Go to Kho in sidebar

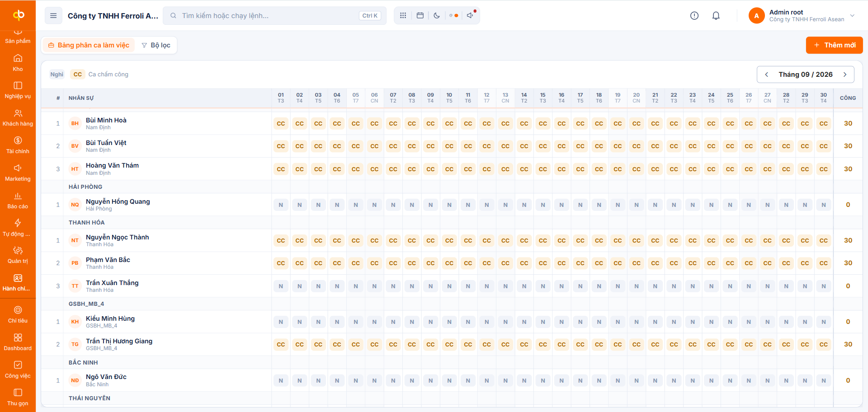[x=18, y=63]
